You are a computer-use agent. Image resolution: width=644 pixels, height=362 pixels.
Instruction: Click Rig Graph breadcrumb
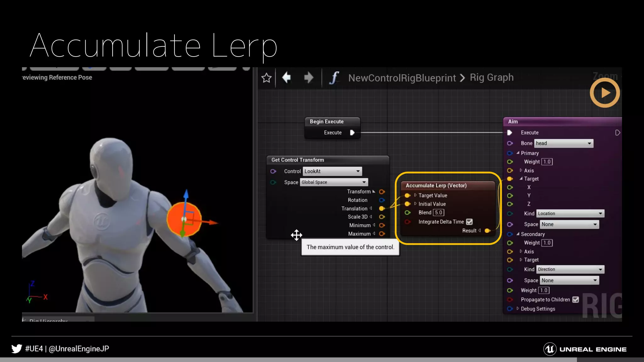(491, 77)
